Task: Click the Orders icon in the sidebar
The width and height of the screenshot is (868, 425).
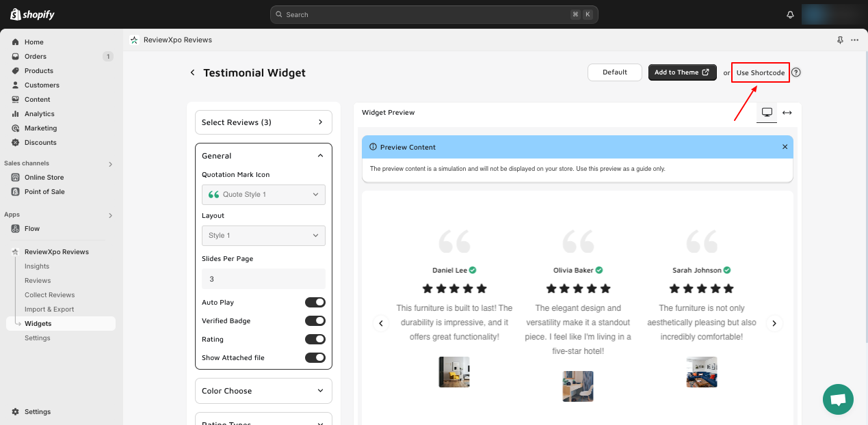Action: tap(15, 57)
